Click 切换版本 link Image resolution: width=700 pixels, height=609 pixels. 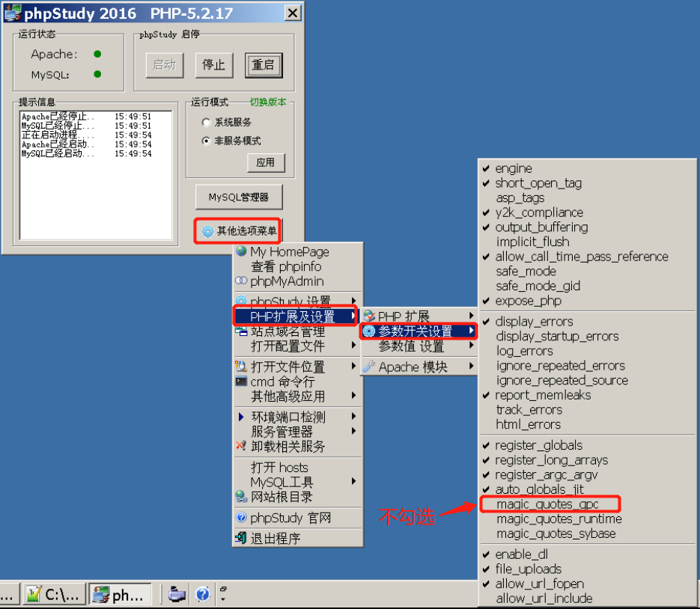coord(268,102)
